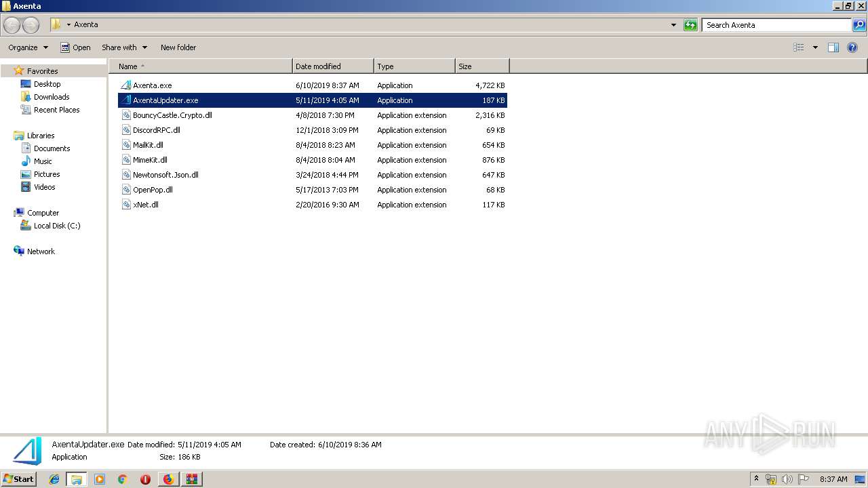868x488 pixels.
Task: Select the MailKit.dll file name
Action: pyautogui.click(x=148, y=145)
